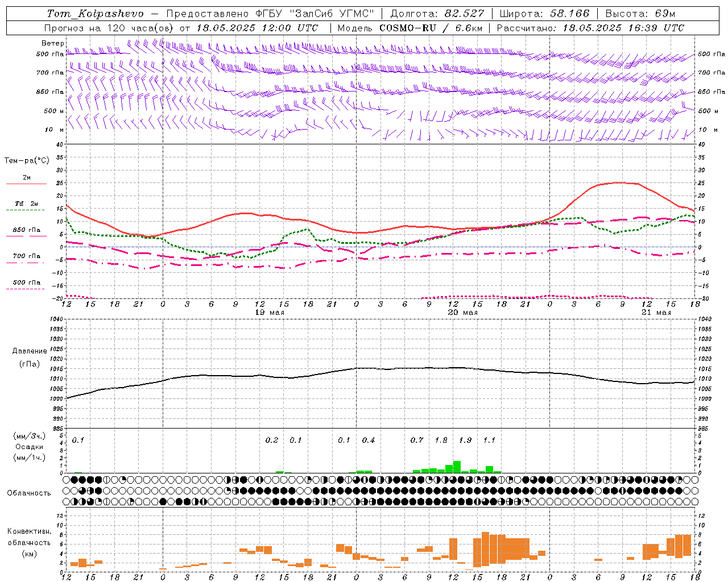Click the Давление pressure panel label

click(x=30, y=351)
